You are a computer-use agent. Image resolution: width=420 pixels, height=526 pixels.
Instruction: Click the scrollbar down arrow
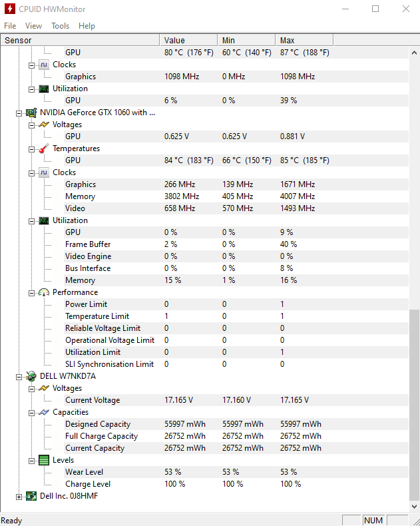[x=414, y=507]
